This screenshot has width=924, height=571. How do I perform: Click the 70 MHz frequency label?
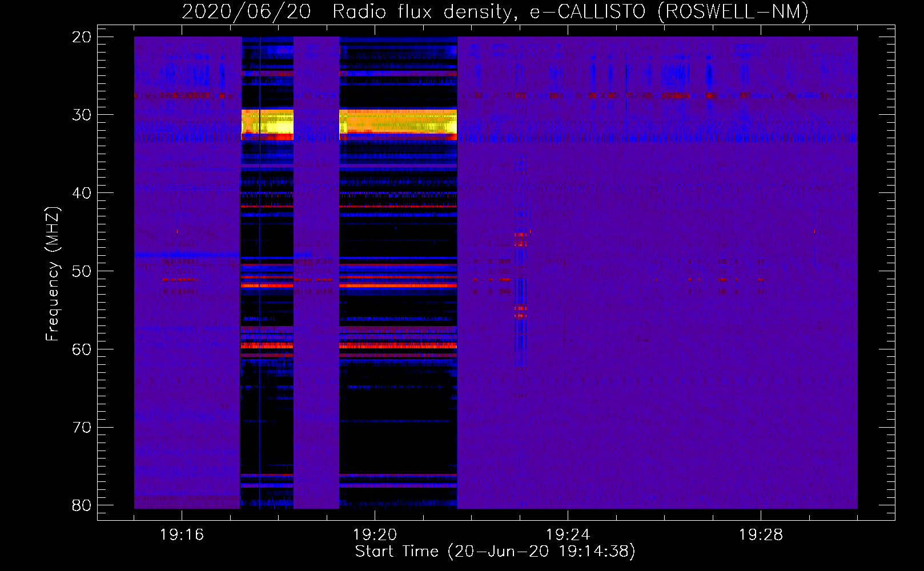click(x=82, y=428)
